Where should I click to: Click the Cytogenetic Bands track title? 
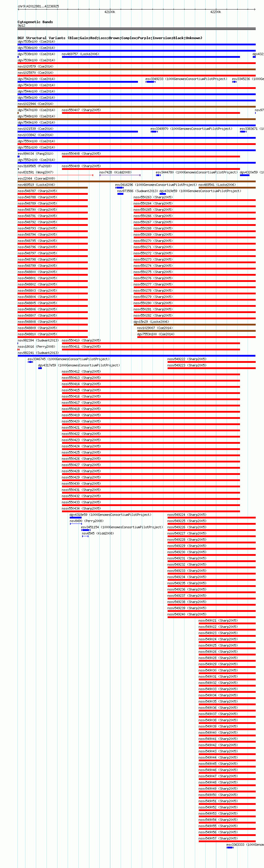35,22
